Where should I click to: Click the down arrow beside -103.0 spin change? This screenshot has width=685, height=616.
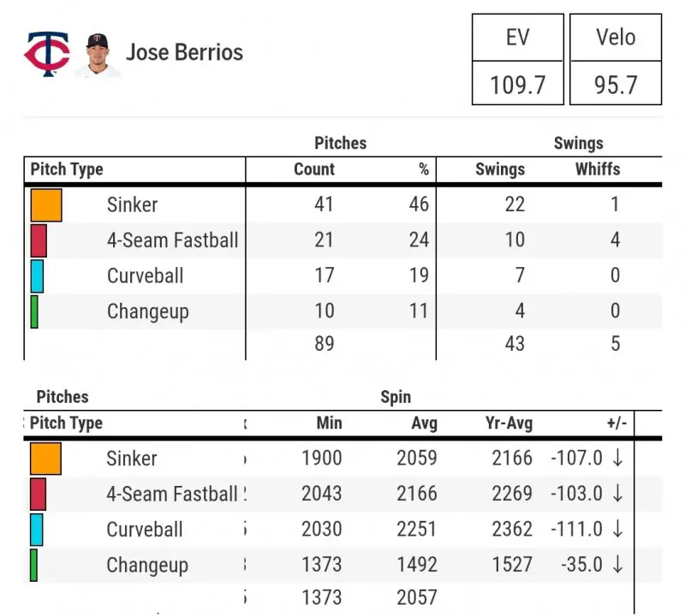tap(617, 494)
